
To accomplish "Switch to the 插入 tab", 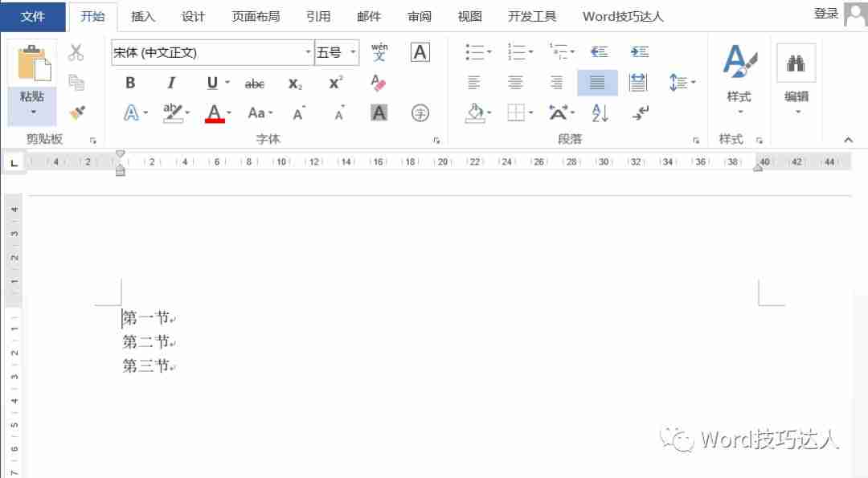I will click(x=143, y=16).
